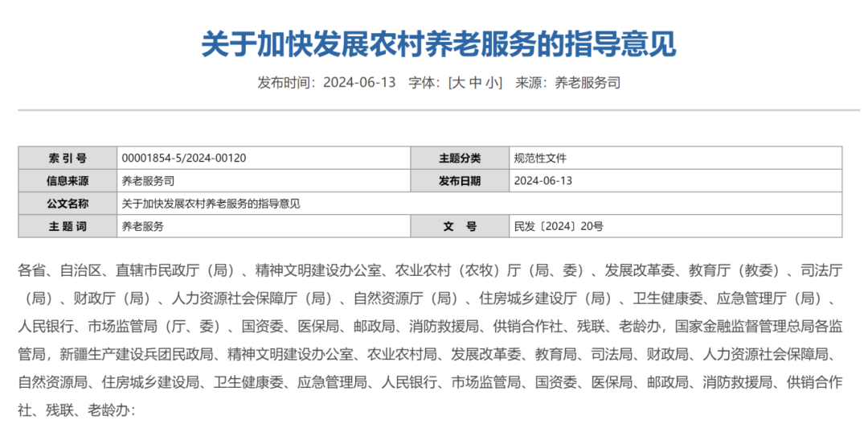
Task: Set font size to 小 (small)
Action: 492,83
